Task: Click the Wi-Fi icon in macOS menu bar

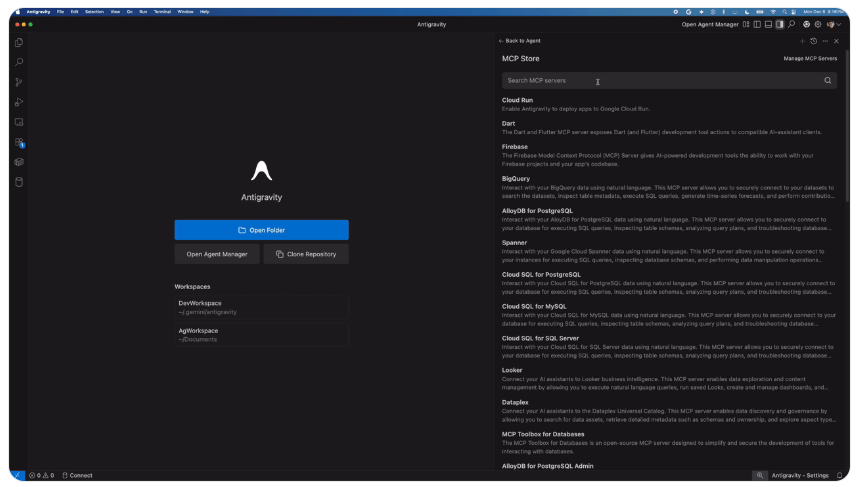Action: (773, 12)
